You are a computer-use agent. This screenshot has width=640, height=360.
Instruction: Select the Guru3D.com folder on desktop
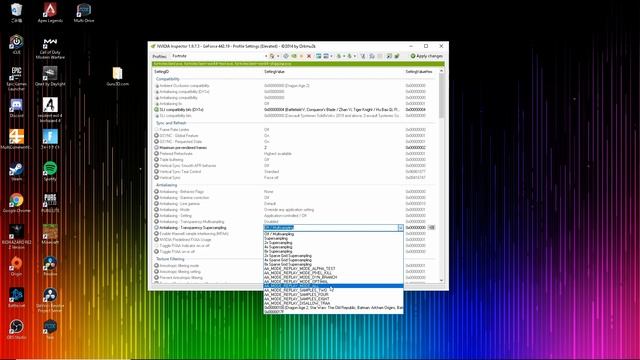coord(118,76)
